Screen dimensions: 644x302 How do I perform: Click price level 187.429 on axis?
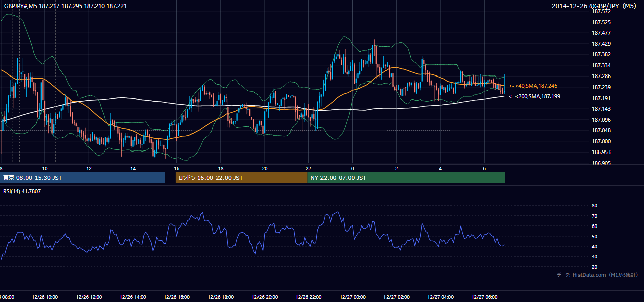tap(601, 44)
